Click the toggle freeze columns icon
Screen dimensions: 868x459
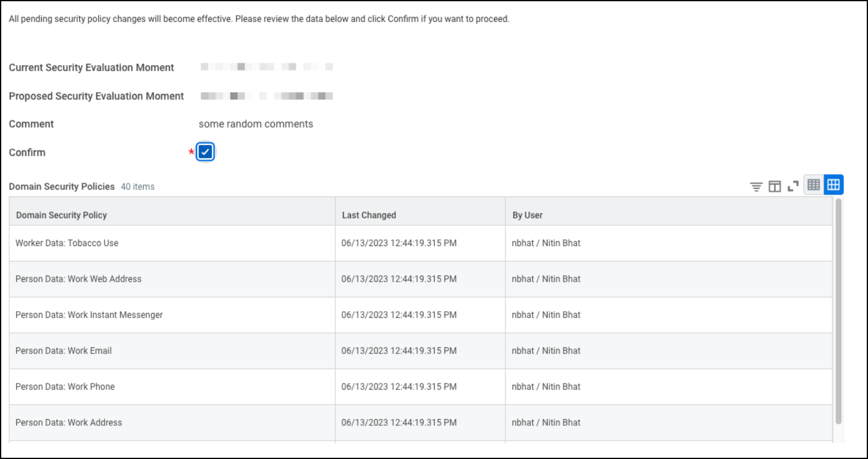click(774, 185)
